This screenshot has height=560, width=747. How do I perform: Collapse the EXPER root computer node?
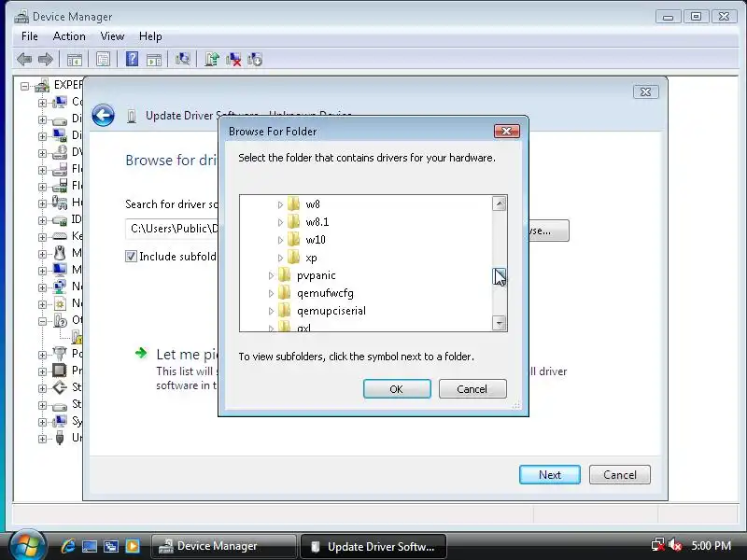click(25, 86)
